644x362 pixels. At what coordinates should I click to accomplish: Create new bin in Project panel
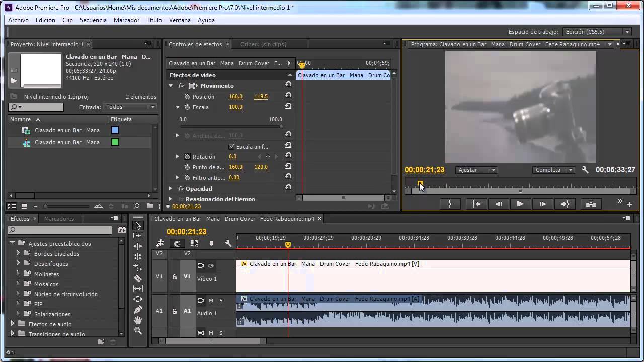150,206
